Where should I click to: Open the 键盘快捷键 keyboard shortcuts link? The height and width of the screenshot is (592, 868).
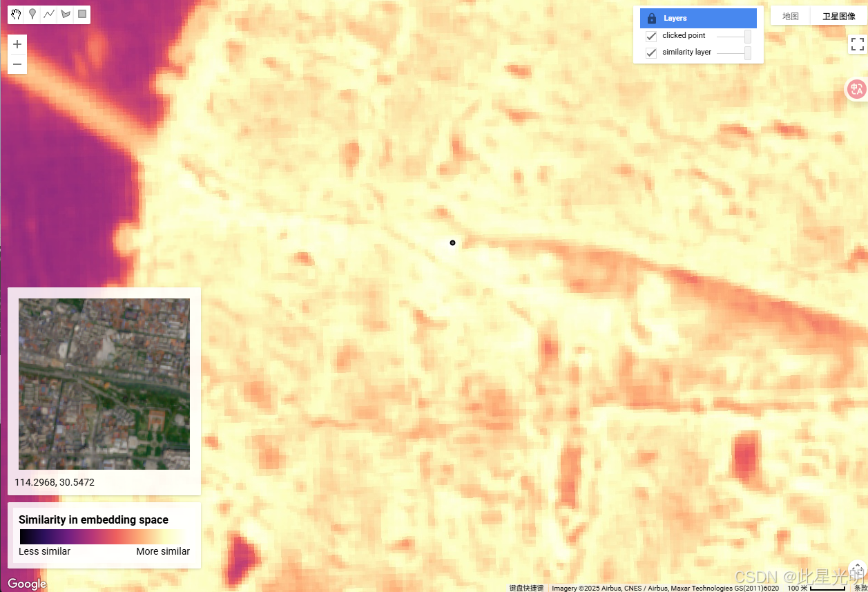526,588
